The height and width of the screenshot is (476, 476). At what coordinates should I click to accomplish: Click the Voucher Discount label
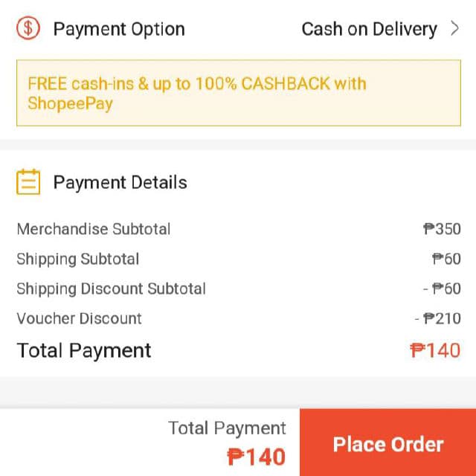[x=80, y=318]
